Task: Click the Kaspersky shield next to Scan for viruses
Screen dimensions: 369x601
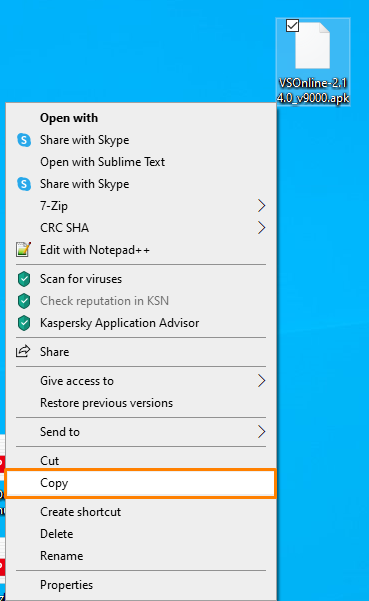Action: click(x=24, y=279)
